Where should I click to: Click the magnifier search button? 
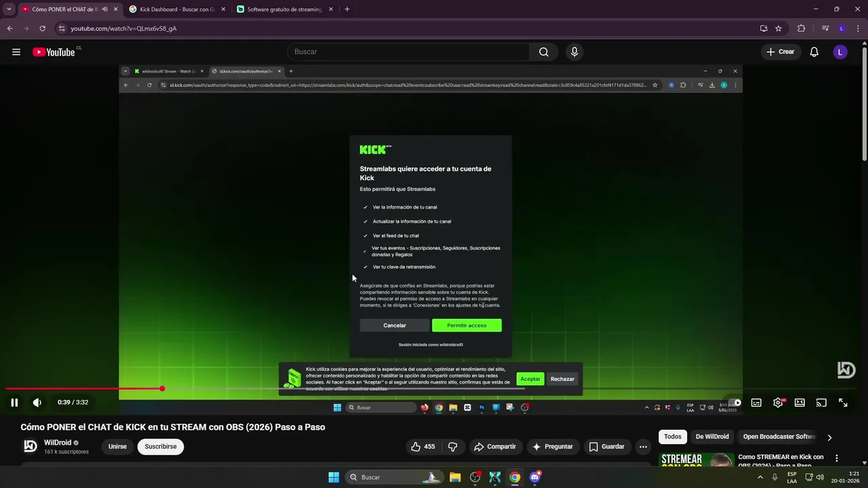[x=544, y=52]
